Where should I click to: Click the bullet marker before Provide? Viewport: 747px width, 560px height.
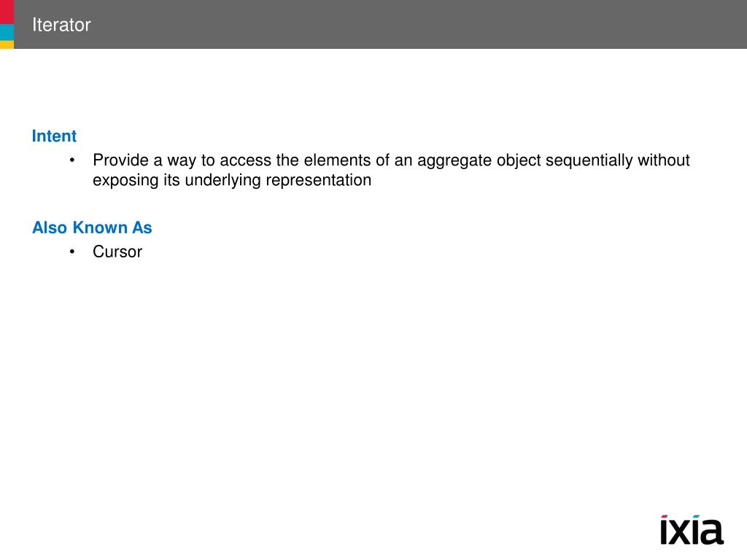72,160
